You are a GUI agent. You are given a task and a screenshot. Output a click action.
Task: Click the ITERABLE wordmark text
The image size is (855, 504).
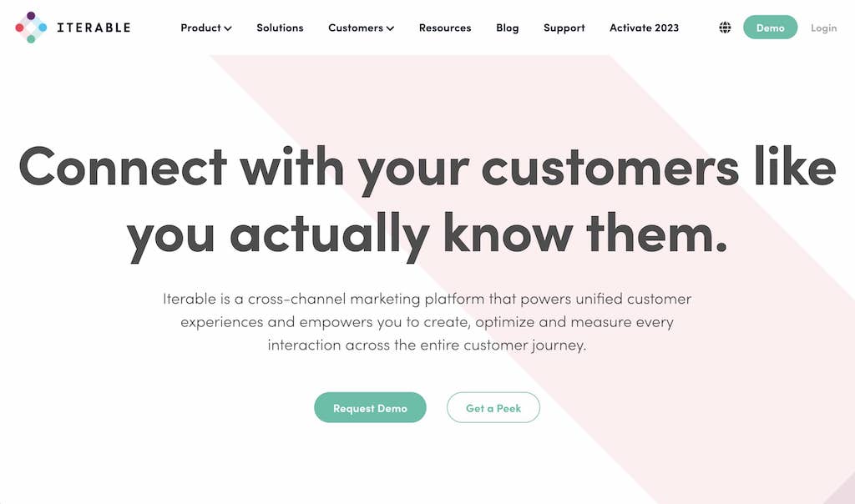[94, 27]
